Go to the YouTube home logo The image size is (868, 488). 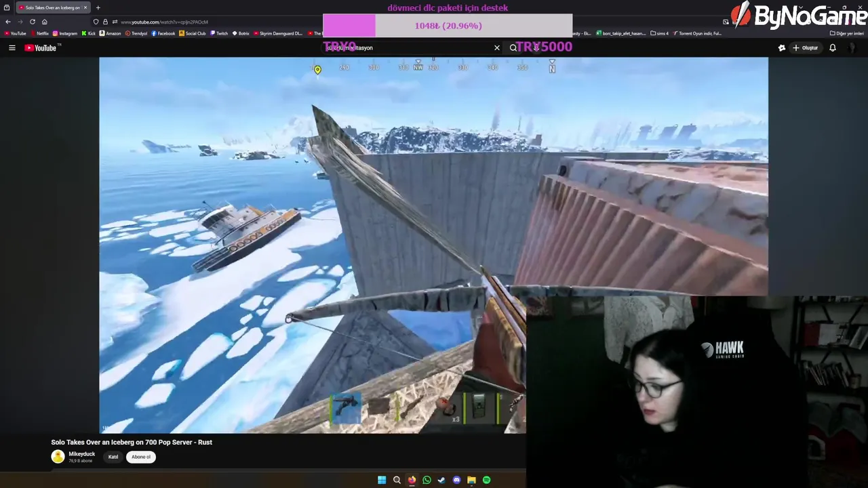click(x=42, y=48)
